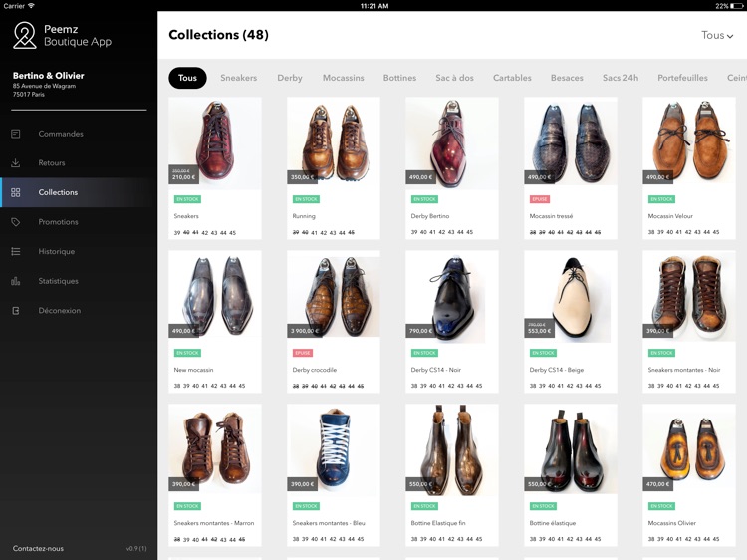Click the 85 Avenue de Wagram address
Screen dimensions: 747x560
click(x=44, y=86)
